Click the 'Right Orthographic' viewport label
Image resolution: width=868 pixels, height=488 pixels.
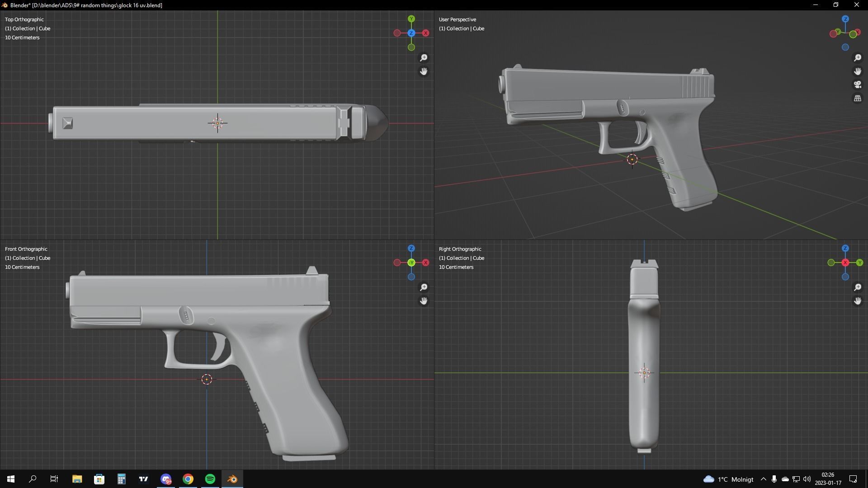click(x=460, y=249)
